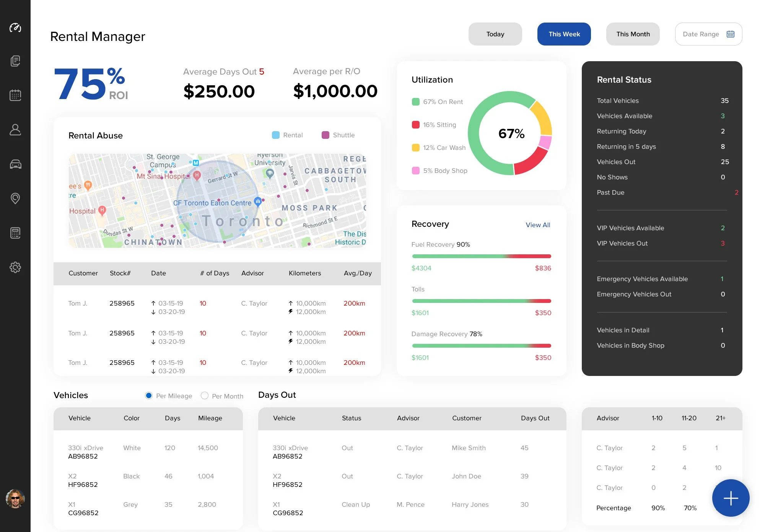
Task: Click the View All link in Recovery
Action: (x=537, y=225)
